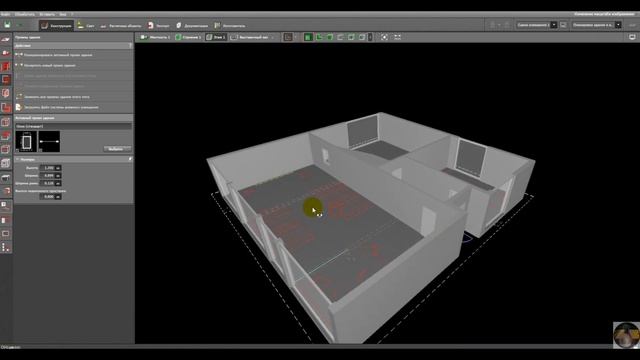The width and height of the screenshot is (640, 360).
Task: Select the active Проемы здания sidebar tool
Action: tap(6, 80)
